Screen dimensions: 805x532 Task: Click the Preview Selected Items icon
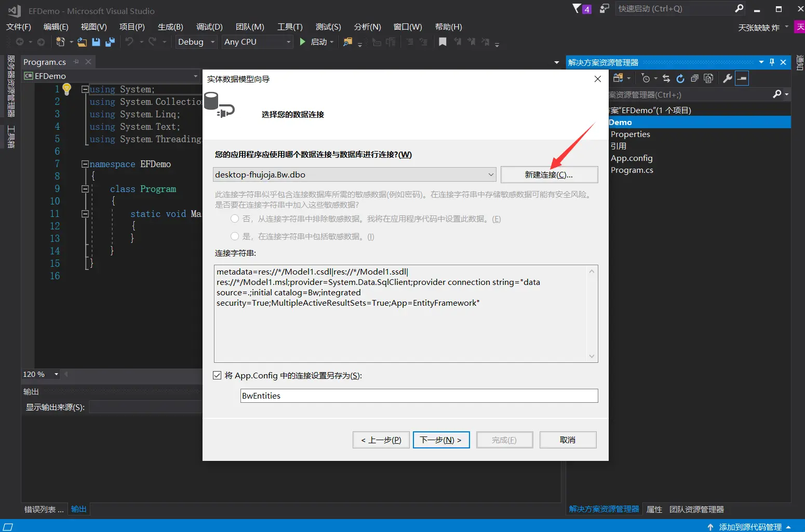click(742, 78)
